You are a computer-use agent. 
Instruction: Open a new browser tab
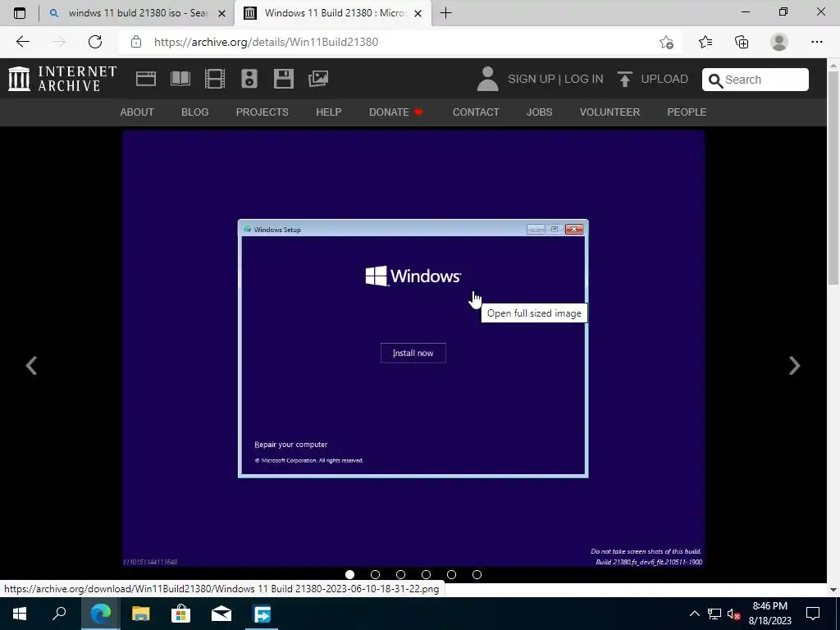click(x=445, y=13)
